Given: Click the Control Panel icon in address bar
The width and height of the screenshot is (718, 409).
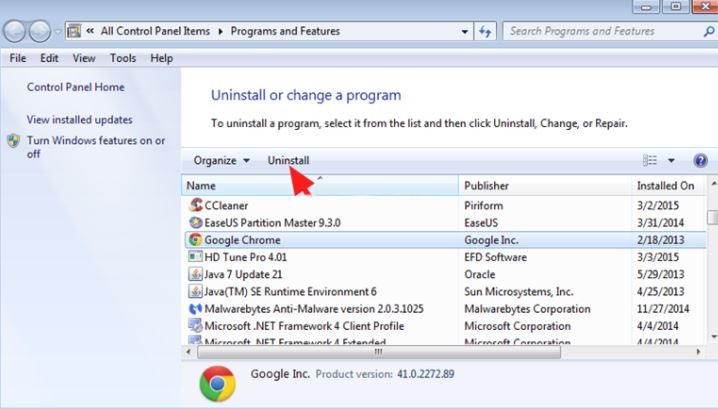Looking at the screenshot, I should 74,31.
